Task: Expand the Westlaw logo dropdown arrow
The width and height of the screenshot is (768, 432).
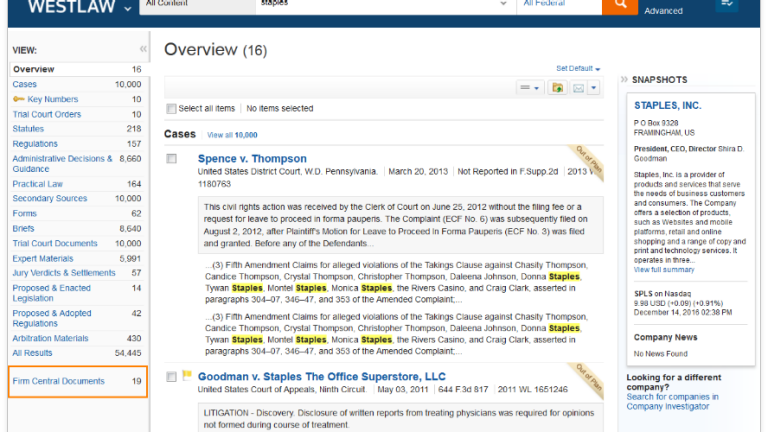Action: 127,8
